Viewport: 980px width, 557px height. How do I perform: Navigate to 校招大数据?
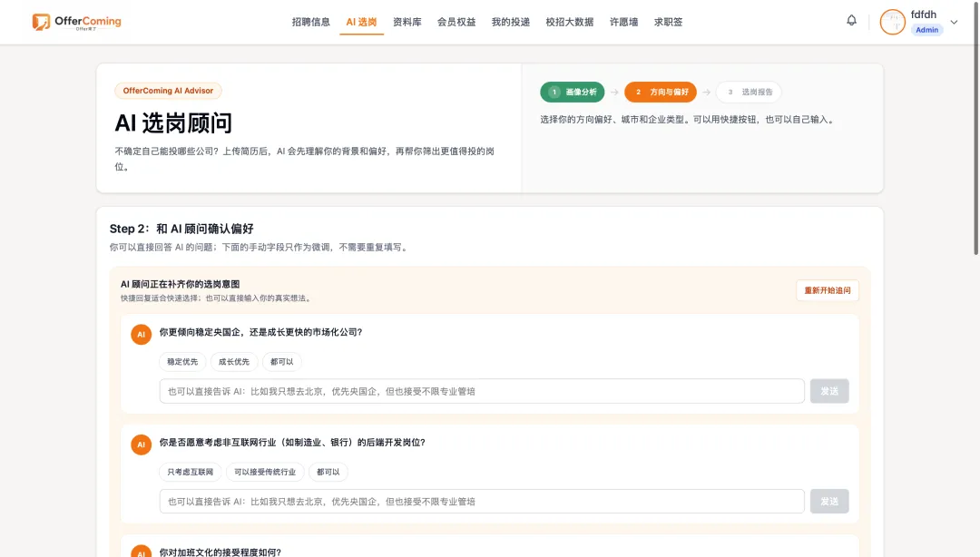point(569,22)
